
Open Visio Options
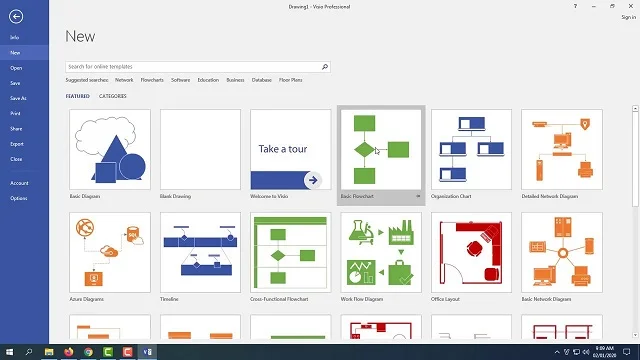pos(24,198)
